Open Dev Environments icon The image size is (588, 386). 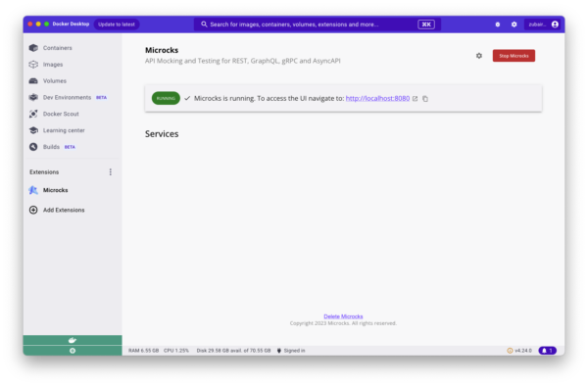coord(33,97)
